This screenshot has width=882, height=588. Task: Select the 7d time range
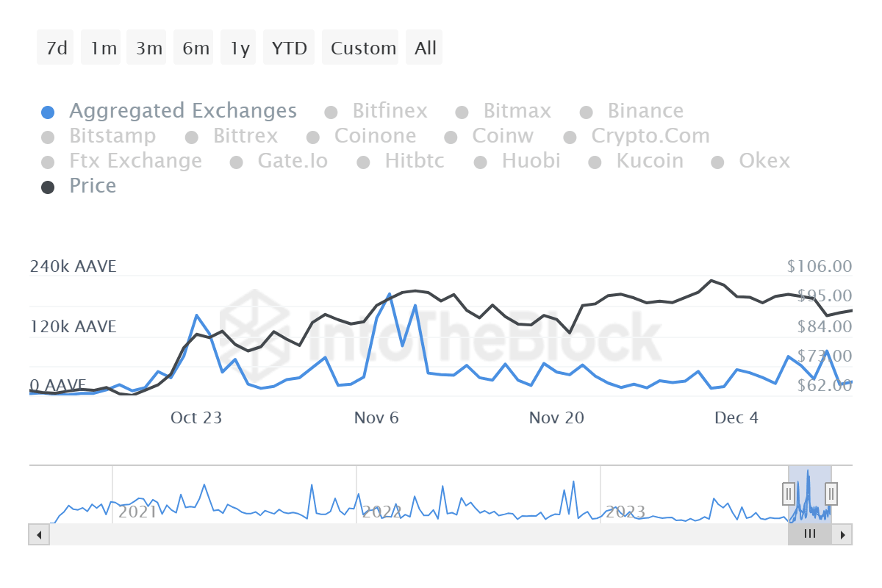(57, 49)
